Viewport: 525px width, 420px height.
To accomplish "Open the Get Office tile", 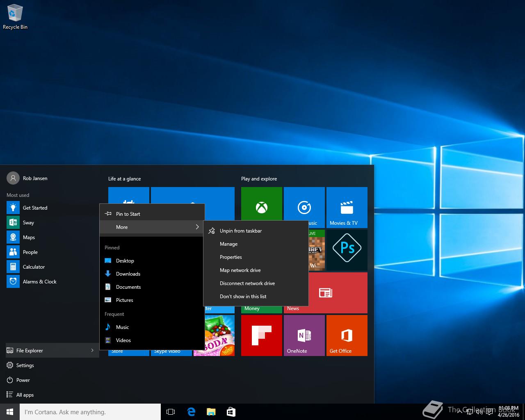I will pos(347,336).
